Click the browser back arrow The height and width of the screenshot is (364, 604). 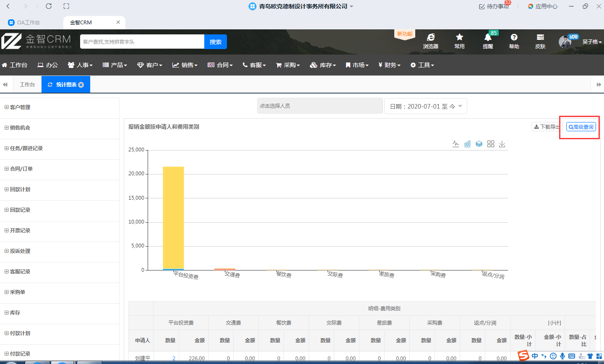coord(8,6)
